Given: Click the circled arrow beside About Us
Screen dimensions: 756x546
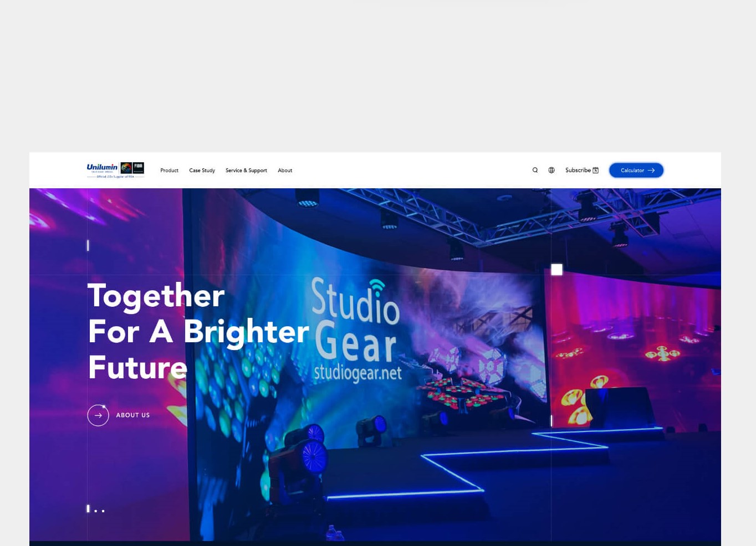Looking at the screenshot, I should pyautogui.click(x=98, y=415).
